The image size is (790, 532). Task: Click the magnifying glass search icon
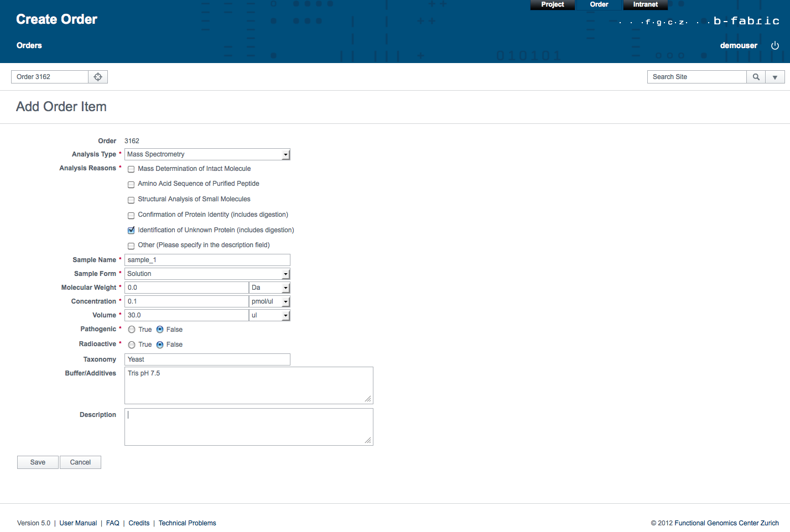tap(756, 77)
